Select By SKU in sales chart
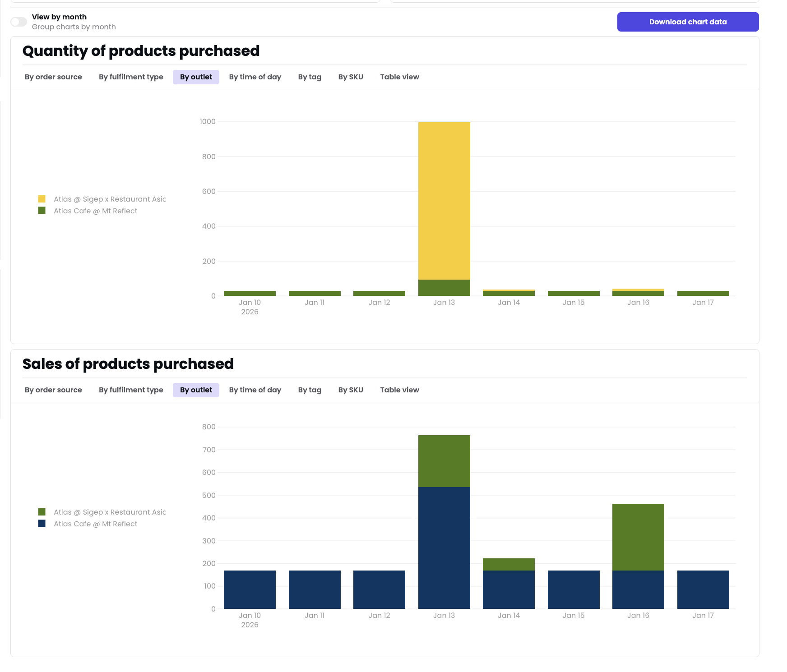The image size is (787, 672). [351, 390]
